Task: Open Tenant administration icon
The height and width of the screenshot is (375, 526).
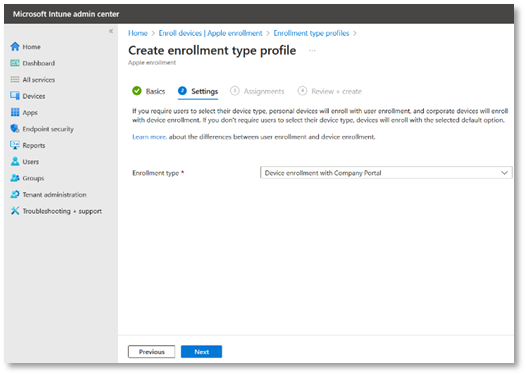Action: pos(15,195)
